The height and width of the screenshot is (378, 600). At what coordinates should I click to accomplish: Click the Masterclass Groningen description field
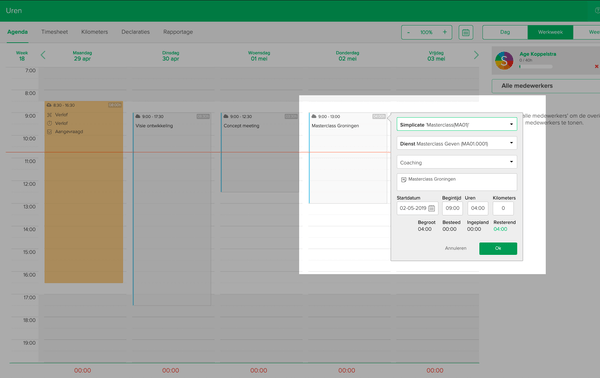point(457,182)
